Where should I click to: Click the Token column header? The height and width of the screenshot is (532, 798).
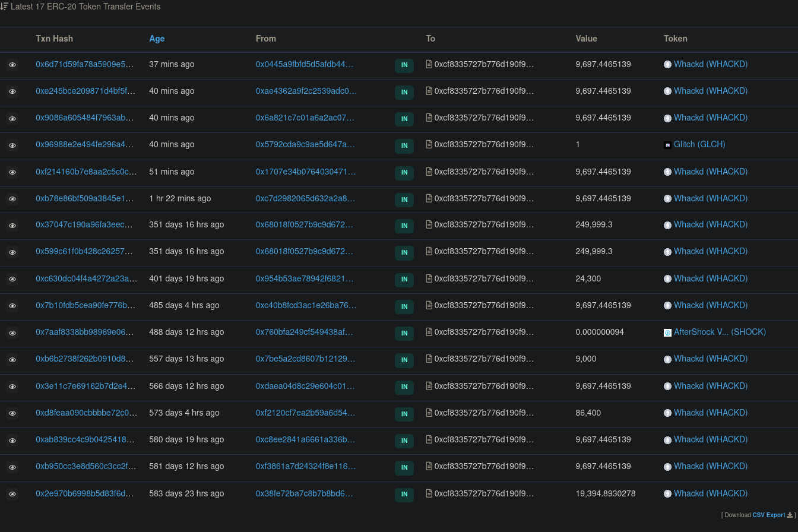tap(676, 39)
